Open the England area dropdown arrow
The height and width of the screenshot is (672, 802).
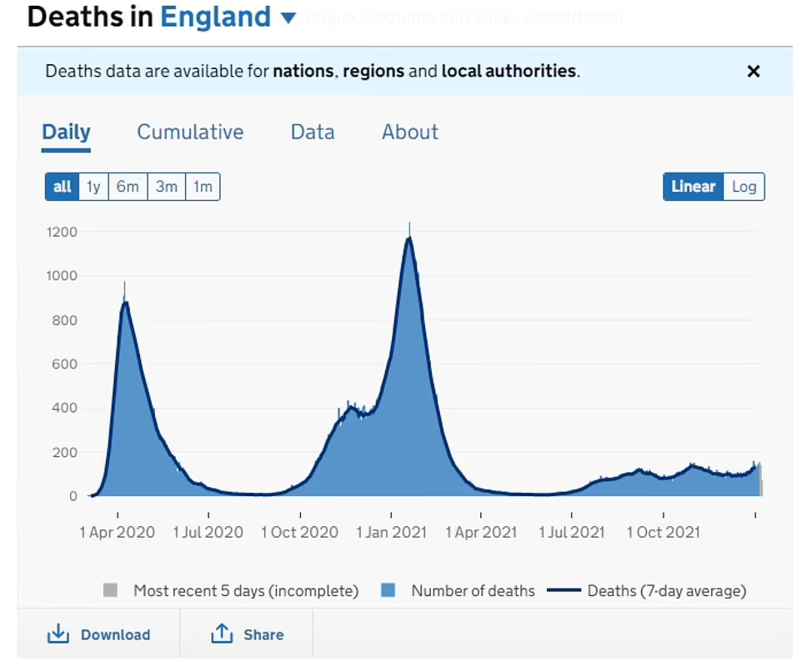click(x=288, y=18)
